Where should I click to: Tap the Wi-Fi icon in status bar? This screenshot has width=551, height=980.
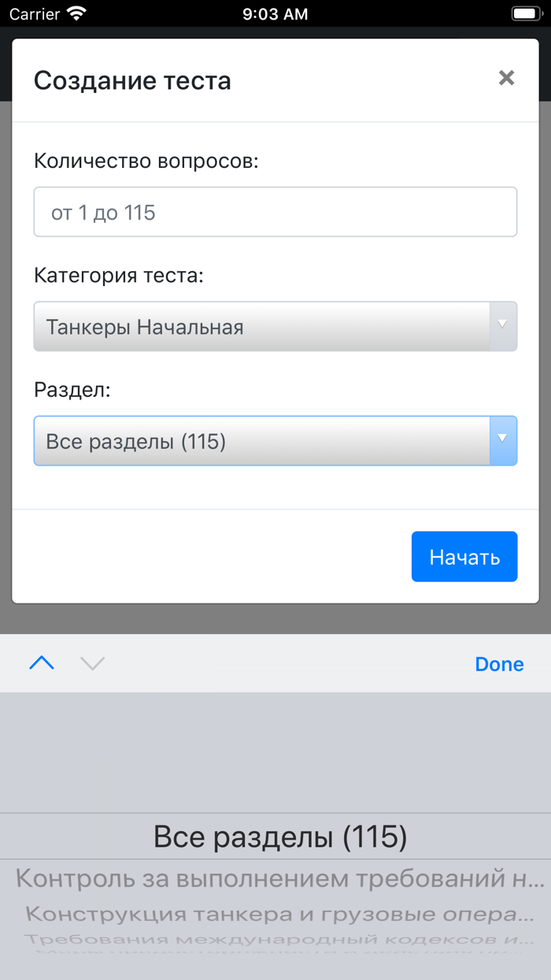[x=76, y=13]
